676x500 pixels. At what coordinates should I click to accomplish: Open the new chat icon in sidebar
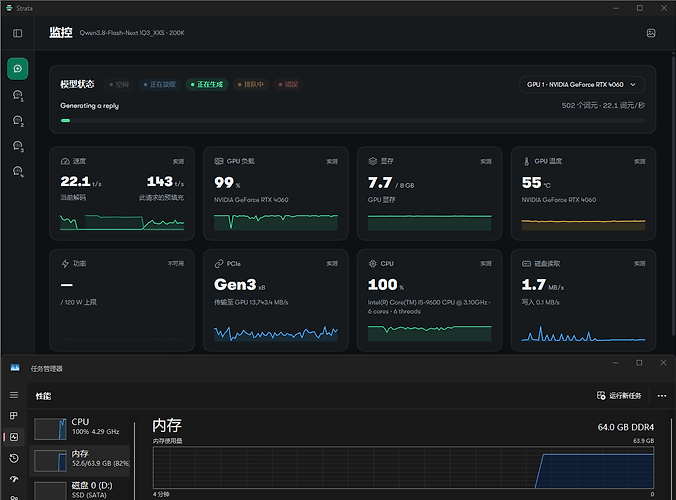(x=18, y=69)
